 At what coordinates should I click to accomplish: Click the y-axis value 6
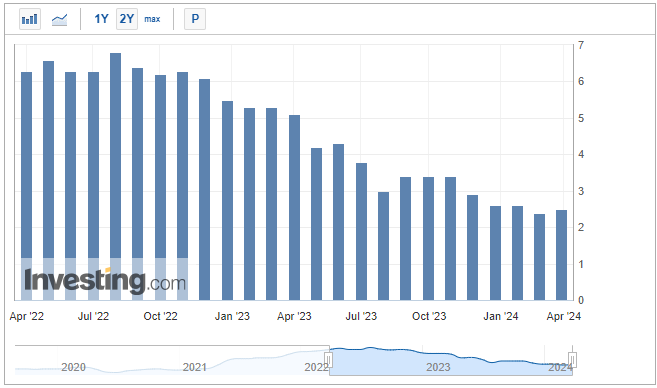point(581,81)
